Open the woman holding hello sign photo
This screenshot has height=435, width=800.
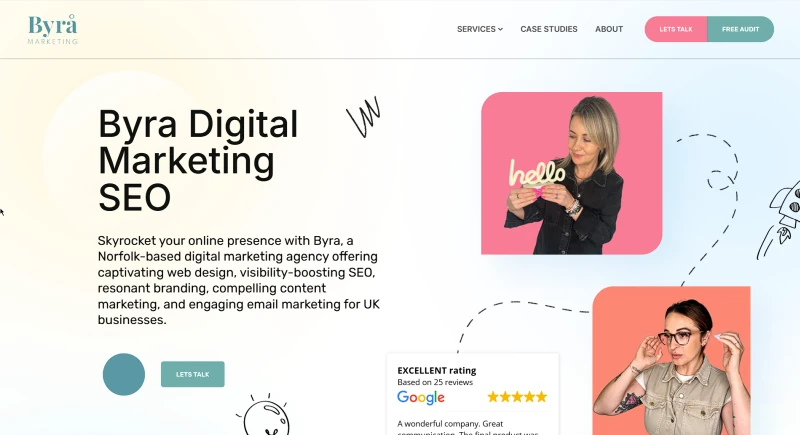tap(571, 173)
